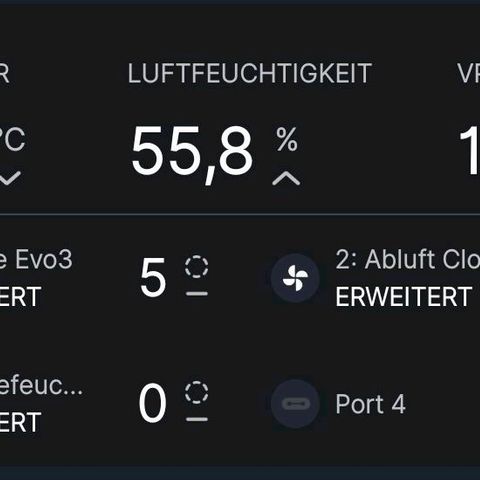Click the dash indicator under the 0 circle
This screenshot has height=480, width=480.
[197, 419]
